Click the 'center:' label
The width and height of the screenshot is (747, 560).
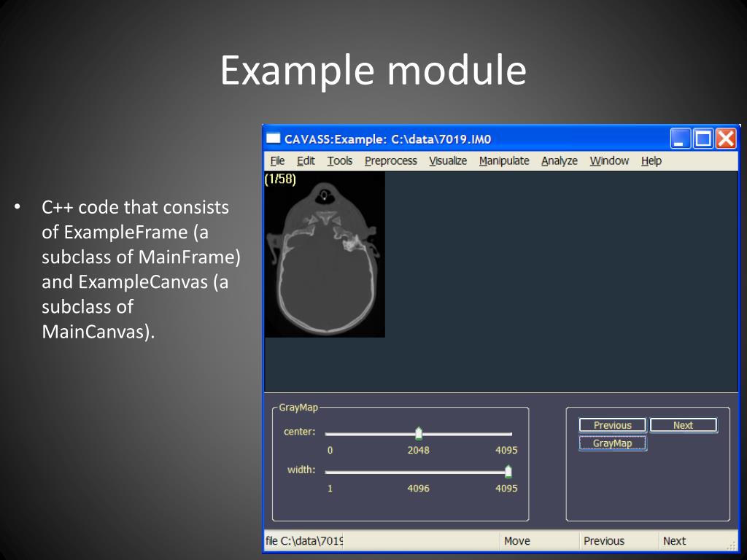coord(300,432)
